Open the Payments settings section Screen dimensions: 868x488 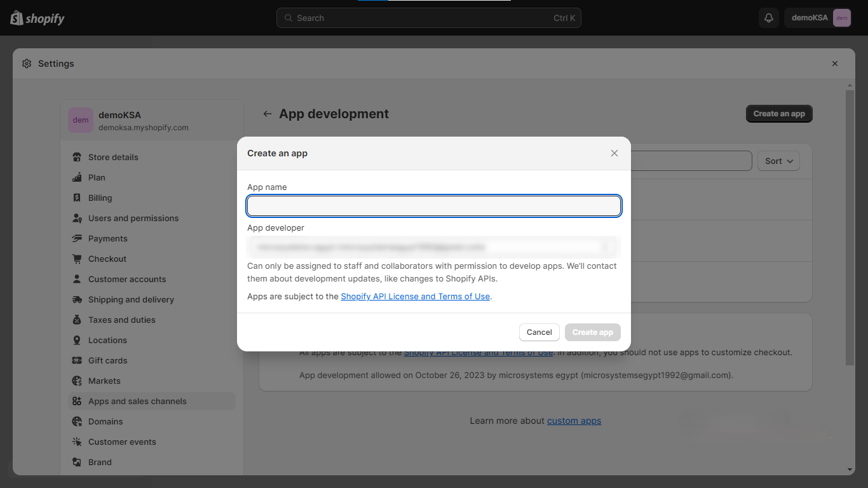(107, 238)
